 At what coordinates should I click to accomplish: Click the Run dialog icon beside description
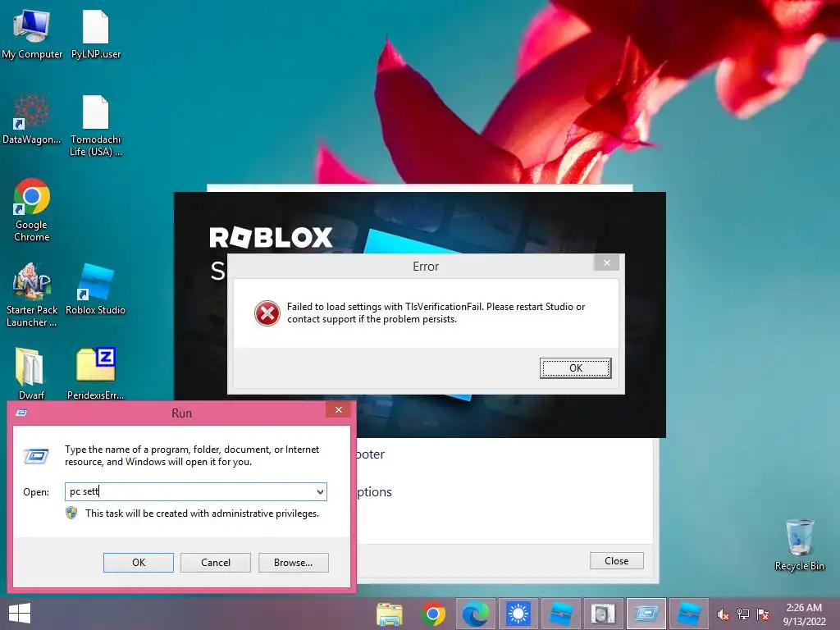tap(36, 456)
